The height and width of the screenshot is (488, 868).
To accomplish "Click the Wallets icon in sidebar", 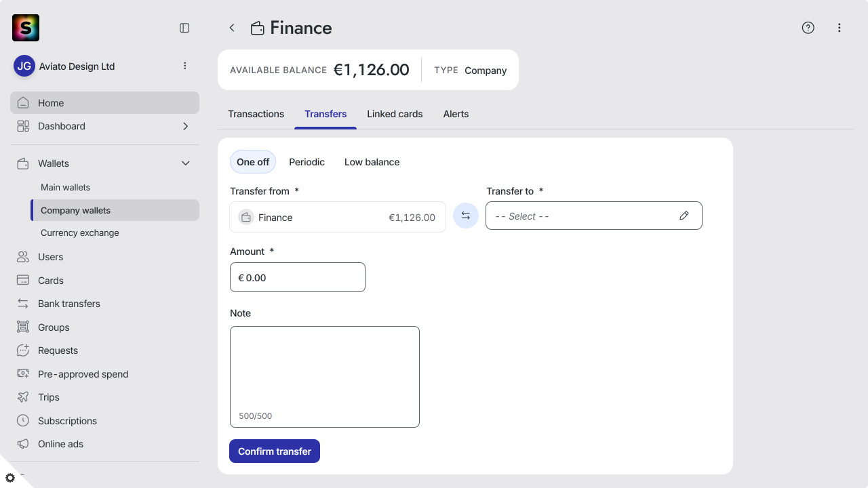I will (23, 163).
